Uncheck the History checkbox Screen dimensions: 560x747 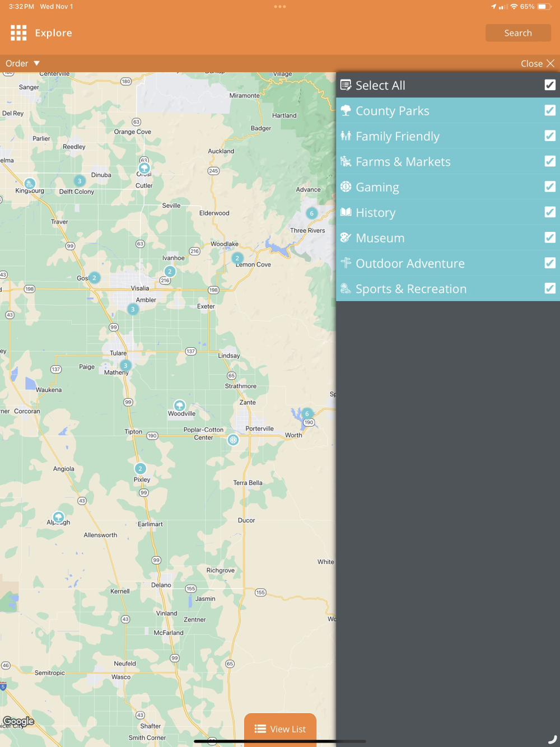point(550,212)
